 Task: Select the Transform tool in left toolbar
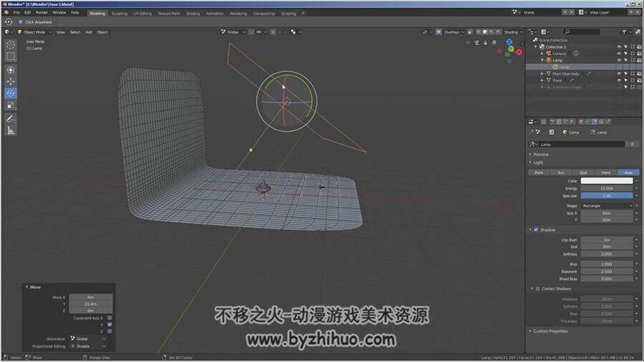pyautogui.click(x=11, y=70)
